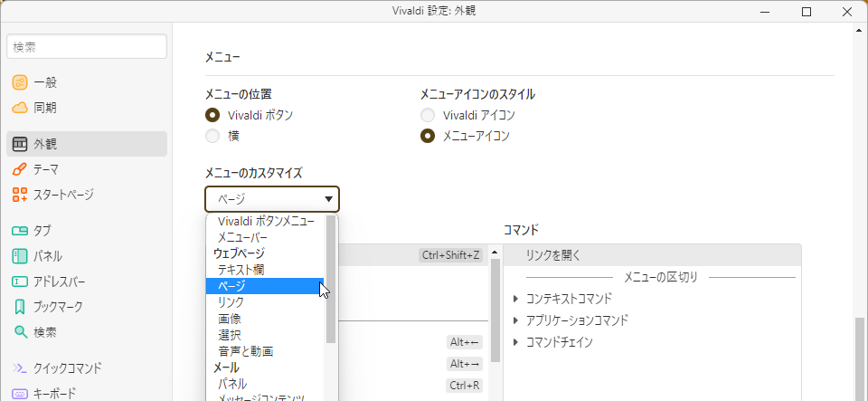The image size is (868, 401).
Task: Select 横 menu position radio button
Action: [212, 136]
